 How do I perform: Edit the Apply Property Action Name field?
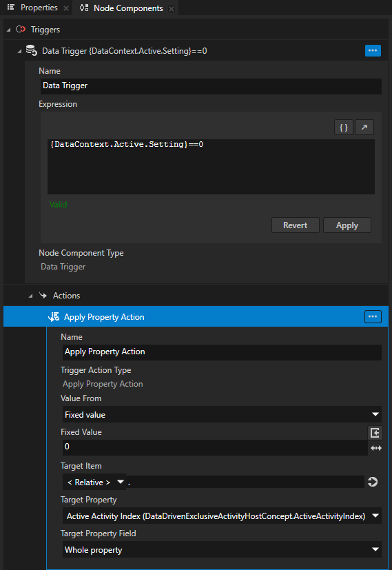coord(222,352)
